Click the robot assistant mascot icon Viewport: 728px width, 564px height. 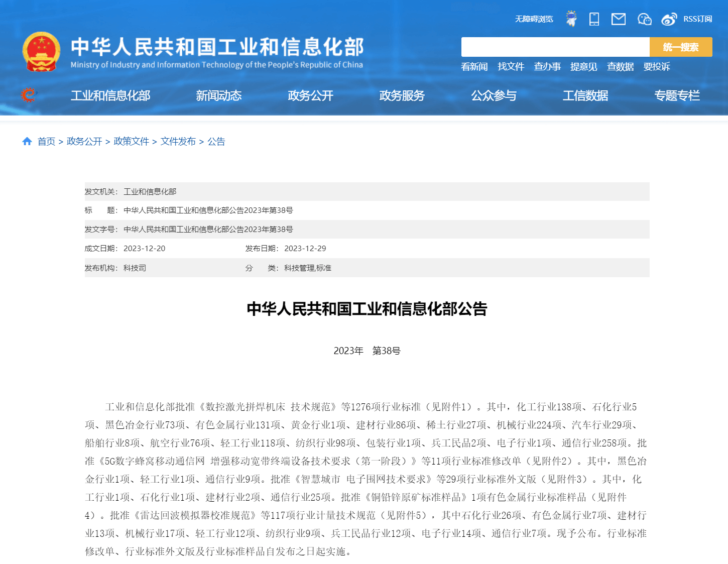click(x=571, y=19)
